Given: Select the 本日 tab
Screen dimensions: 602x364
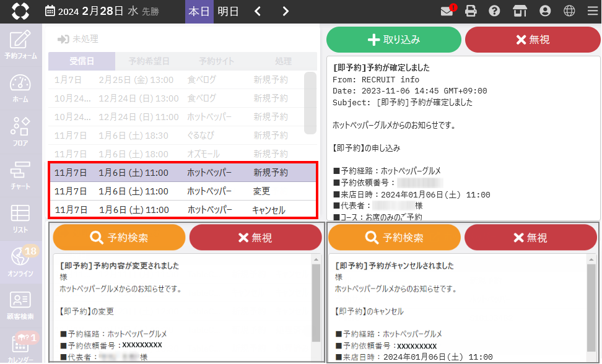Looking at the screenshot, I should pyautogui.click(x=199, y=11).
